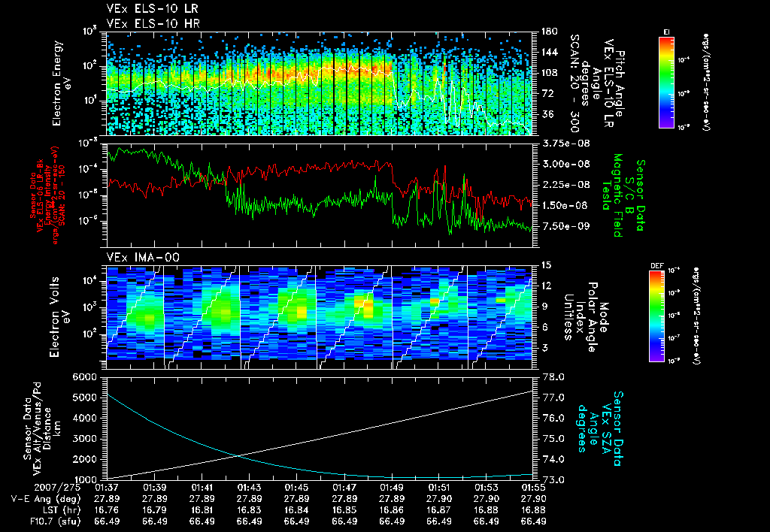Click the LST value 16.83
The height and width of the screenshot is (532, 770).
pos(250,510)
